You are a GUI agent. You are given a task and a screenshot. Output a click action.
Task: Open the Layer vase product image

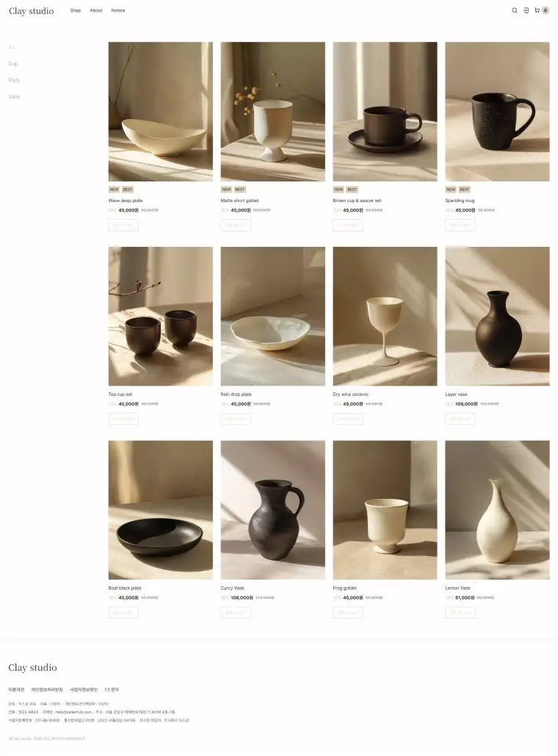(x=497, y=316)
